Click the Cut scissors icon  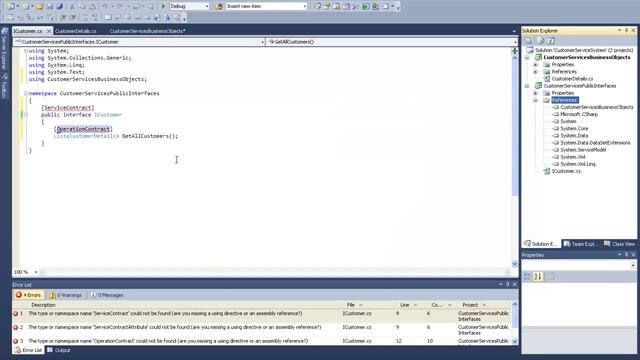[x=72, y=6]
